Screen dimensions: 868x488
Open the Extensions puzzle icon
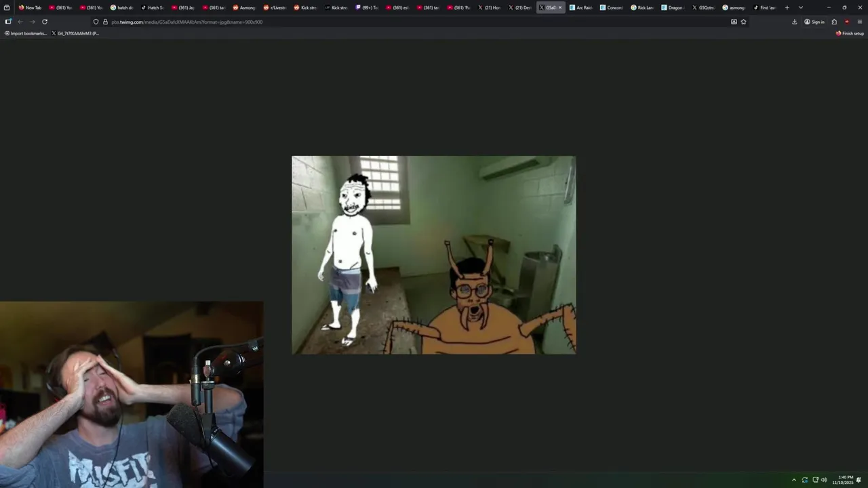tap(834, 22)
